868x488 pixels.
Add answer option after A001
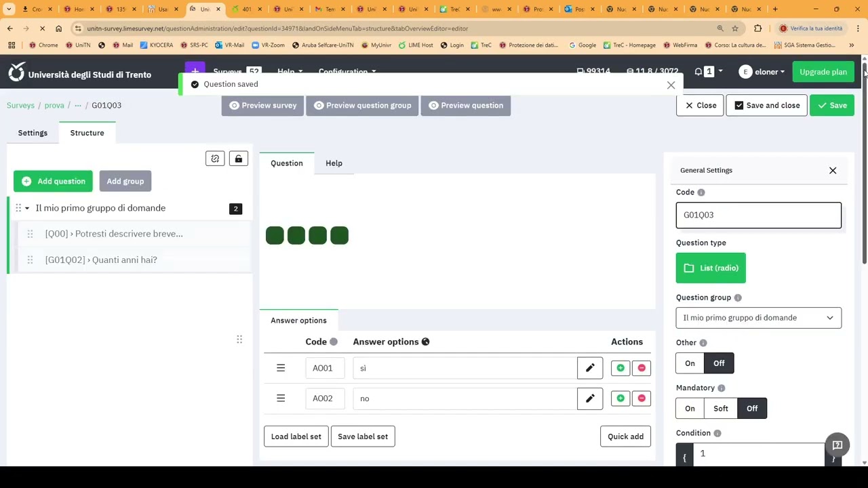tap(620, 368)
